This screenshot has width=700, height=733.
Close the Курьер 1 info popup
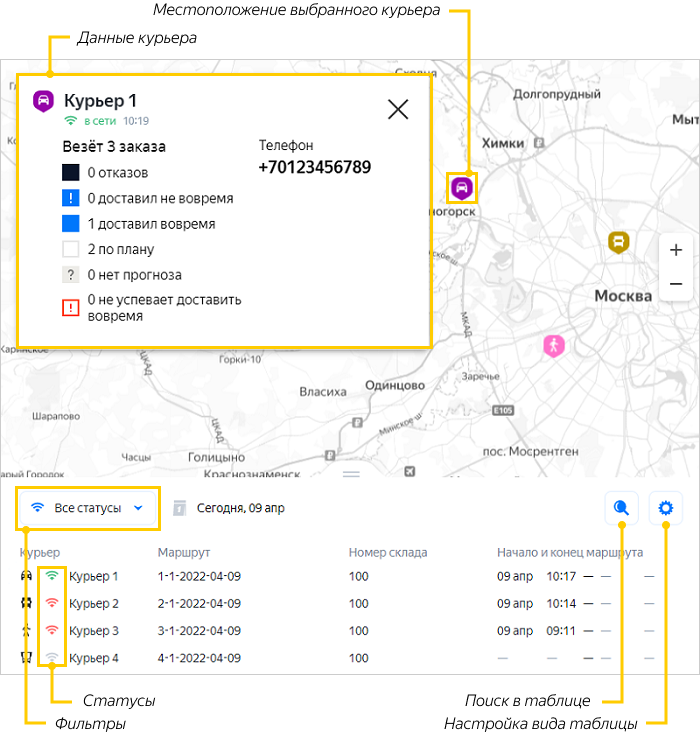pyautogui.click(x=398, y=109)
